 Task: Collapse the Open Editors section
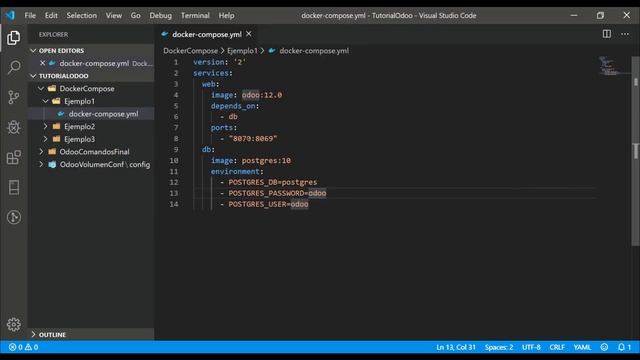pos(33,51)
